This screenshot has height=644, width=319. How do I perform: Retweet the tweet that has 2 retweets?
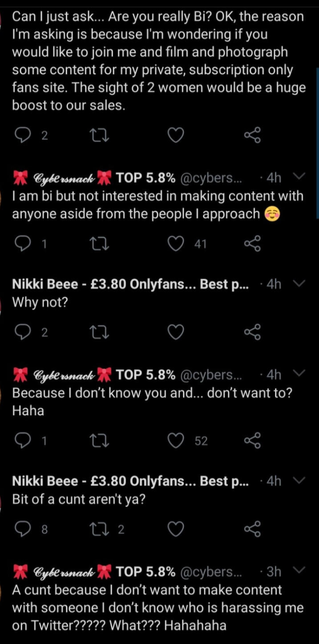point(99,529)
